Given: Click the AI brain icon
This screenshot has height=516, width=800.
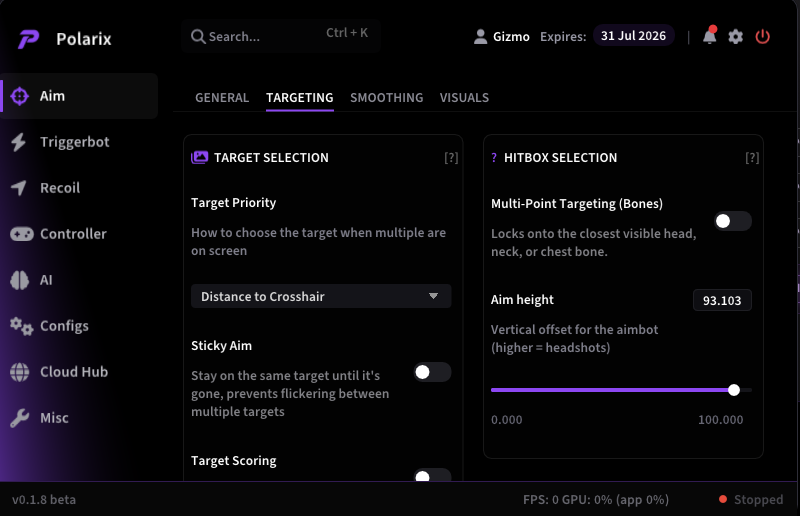Looking at the screenshot, I should [19, 280].
